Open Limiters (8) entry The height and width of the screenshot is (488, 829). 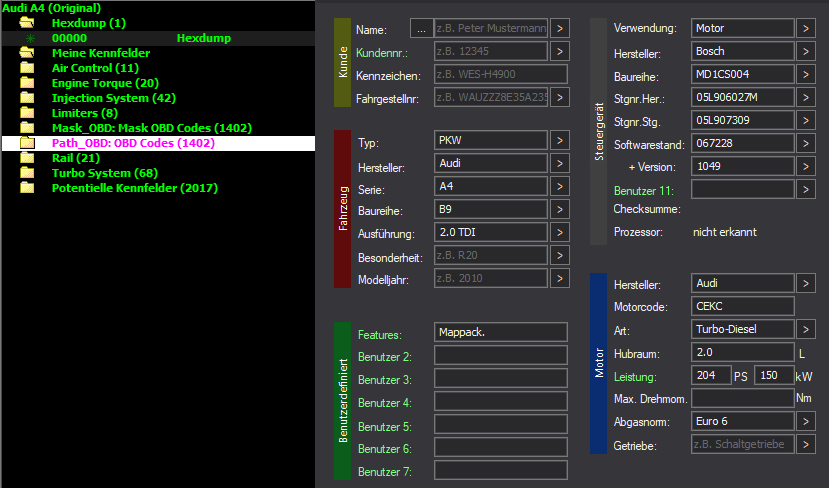[85, 113]
